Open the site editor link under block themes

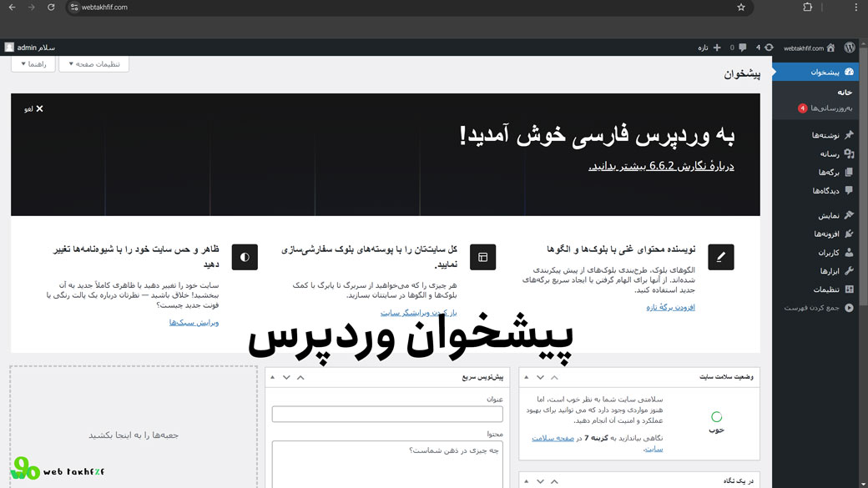point(418,313)
